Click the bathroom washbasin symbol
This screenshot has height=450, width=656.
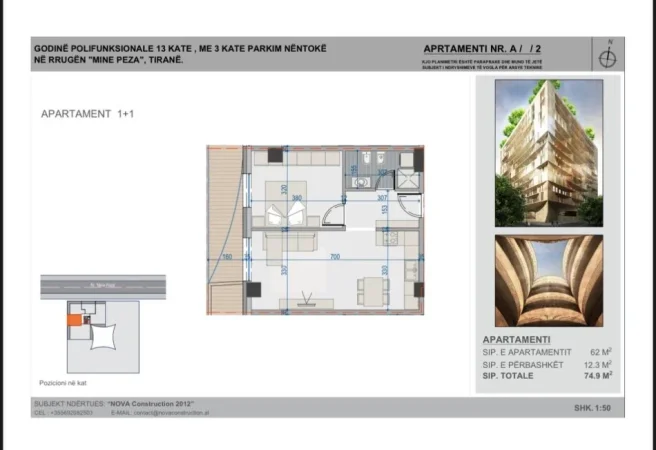[361, 182]
